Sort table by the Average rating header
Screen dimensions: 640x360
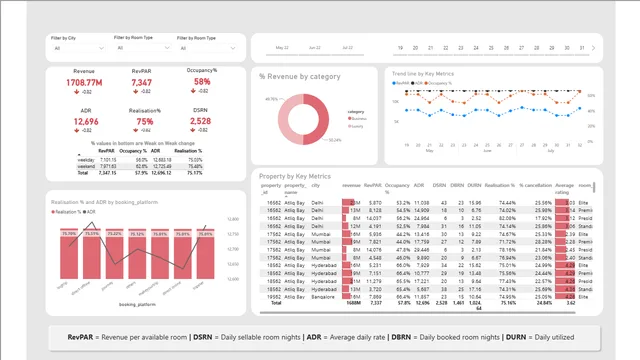pyautogui.click(x=564, y=189)
